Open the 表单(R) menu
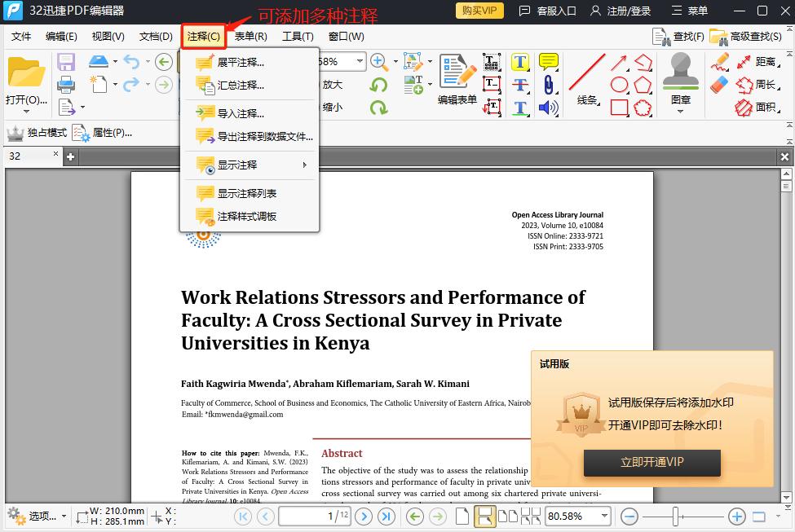The height and width of the screenshot is (532, 795). (250, 36)
